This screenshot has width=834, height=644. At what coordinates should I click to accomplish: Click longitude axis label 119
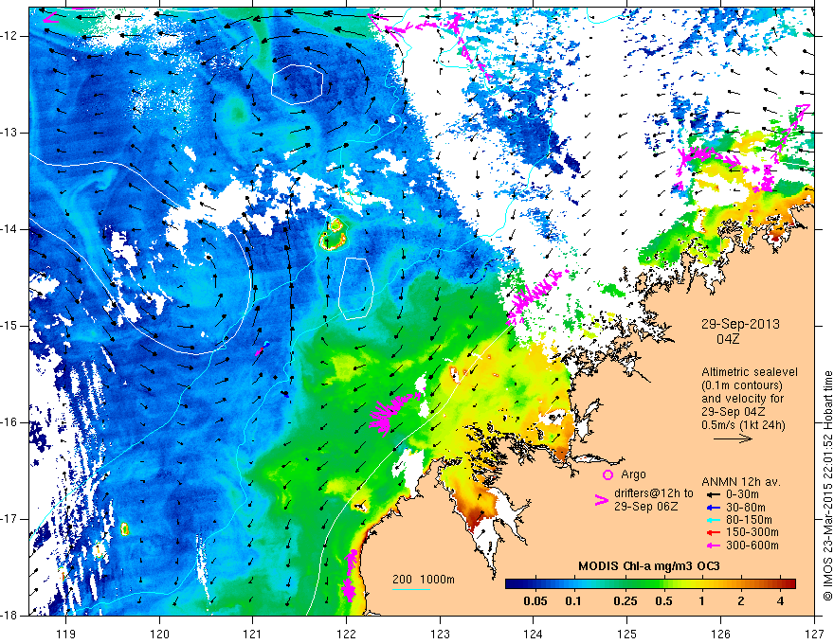click(x=66, y=635)
